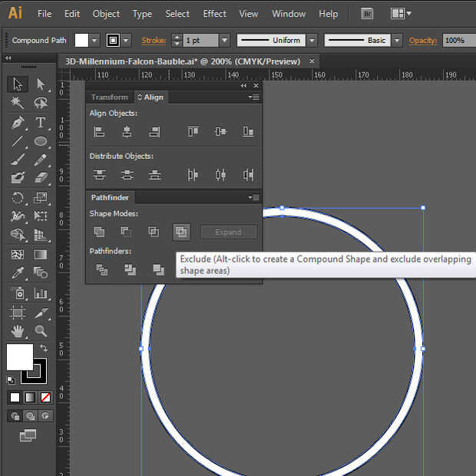Image resolution: width=476 pixels, height=476 pixels.
Task: Open the Uniform stroke profile dropdown
Action: (311, 41)
